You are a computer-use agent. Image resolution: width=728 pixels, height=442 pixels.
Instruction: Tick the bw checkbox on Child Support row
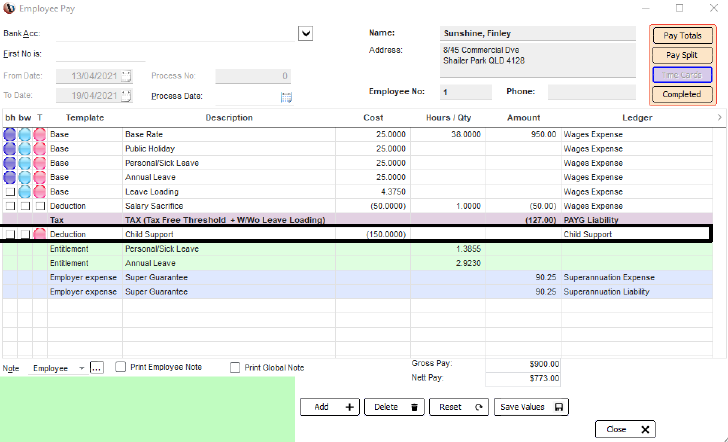(25, 234)
